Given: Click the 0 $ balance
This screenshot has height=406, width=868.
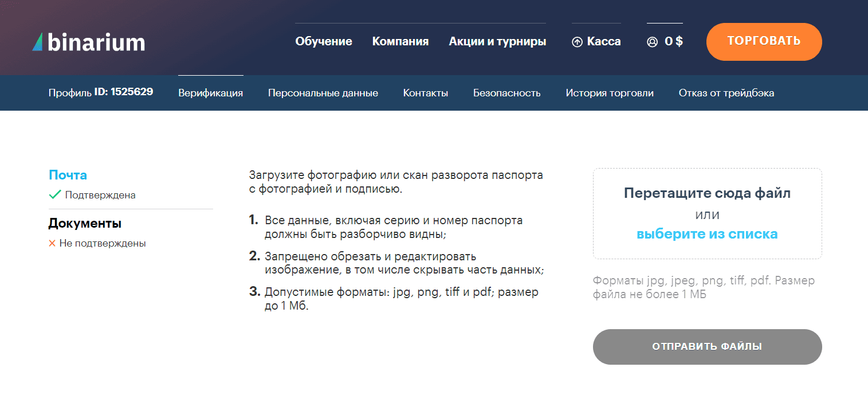Looking at the screenshot, I should (x=674, y=41).
